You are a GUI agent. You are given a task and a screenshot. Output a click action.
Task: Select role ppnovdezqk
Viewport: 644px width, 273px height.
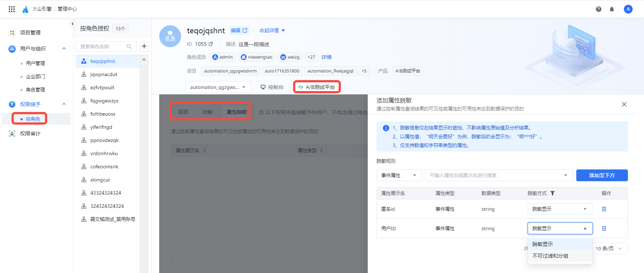108,140
